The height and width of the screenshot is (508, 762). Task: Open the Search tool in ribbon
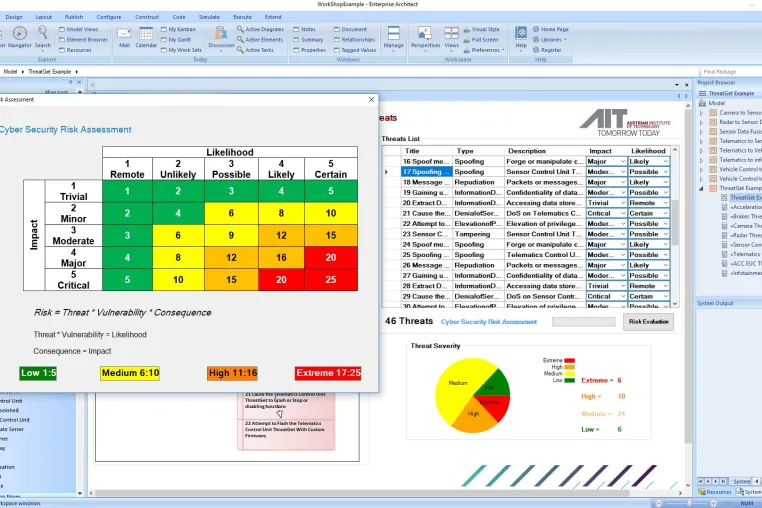pos(43,37)
